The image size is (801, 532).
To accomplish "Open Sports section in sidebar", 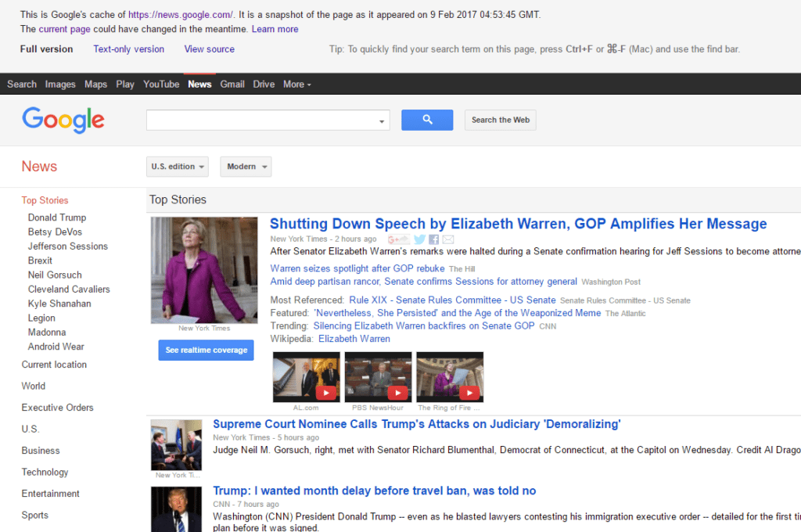I will pos(34,515).
